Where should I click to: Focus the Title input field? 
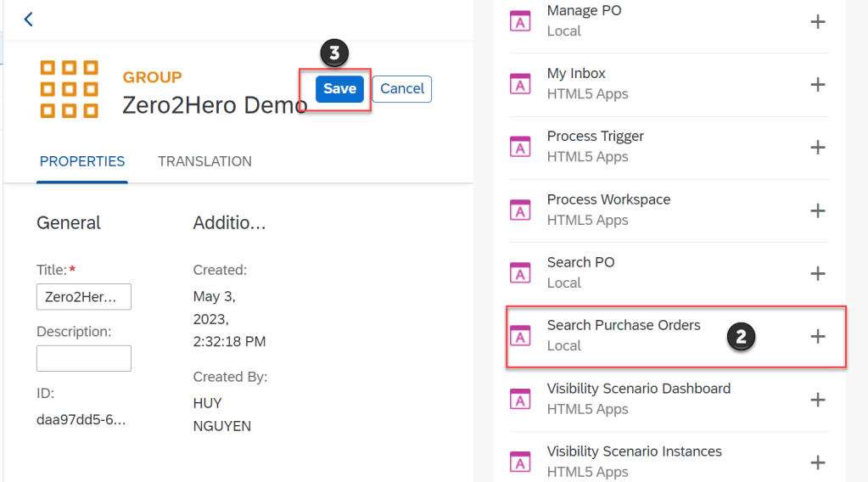point(83,297)
